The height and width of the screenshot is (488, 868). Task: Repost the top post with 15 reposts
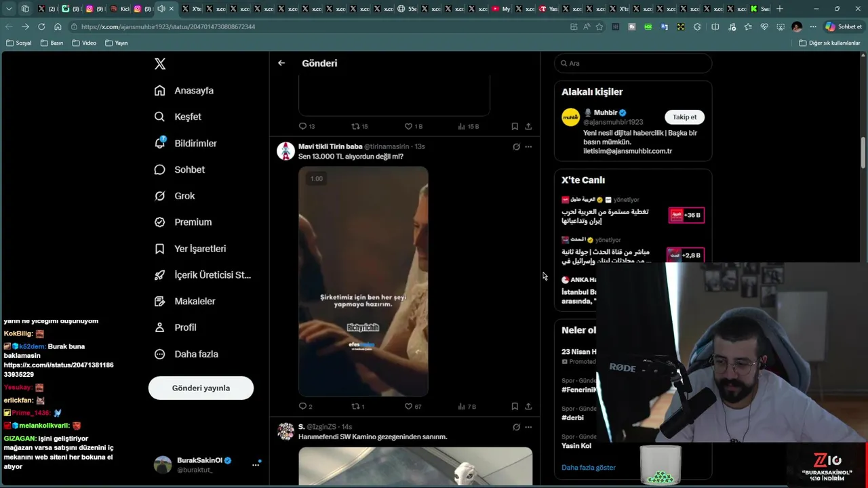point(359,126)
